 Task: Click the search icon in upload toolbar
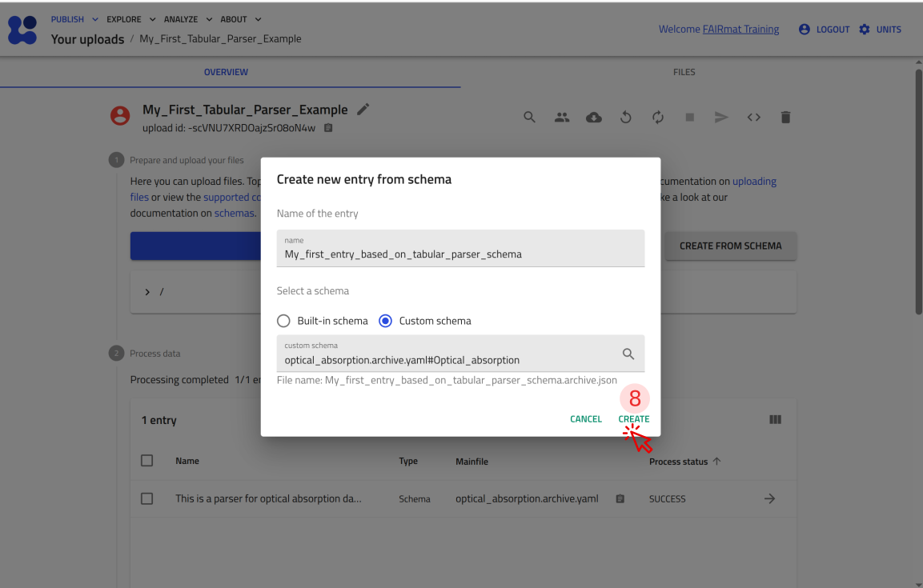[529, 118]
